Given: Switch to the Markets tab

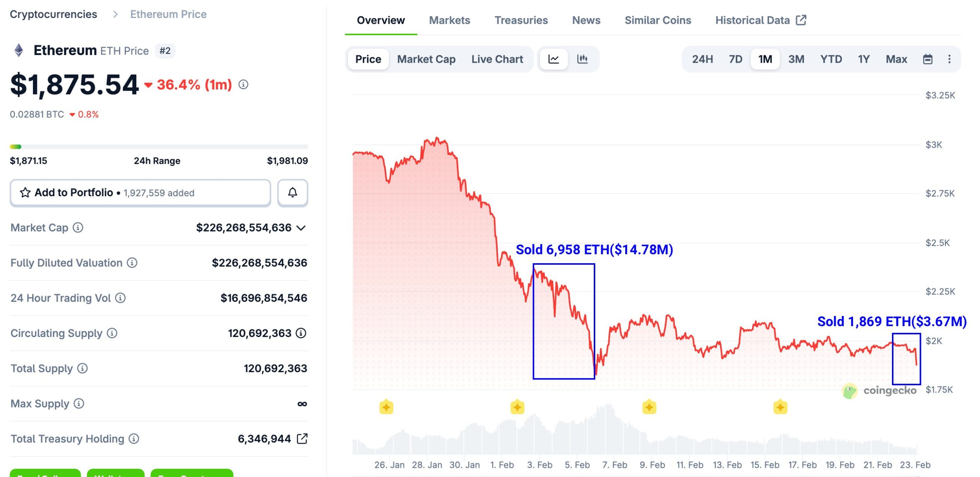Looking at the screenshot, I should click(x=450, y=20).
